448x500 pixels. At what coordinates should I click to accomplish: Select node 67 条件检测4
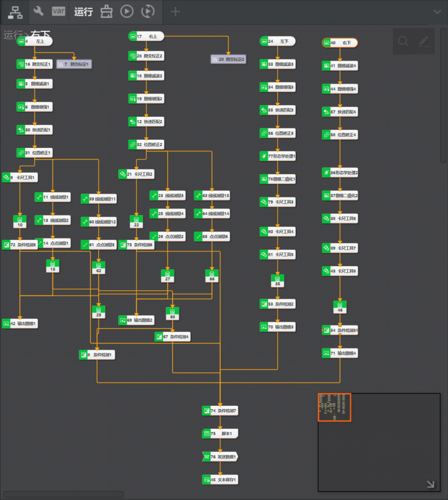point(172,337)
